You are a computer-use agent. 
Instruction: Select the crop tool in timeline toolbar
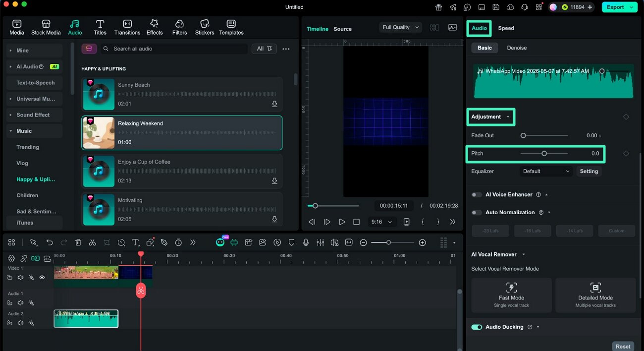pos(107,242)
